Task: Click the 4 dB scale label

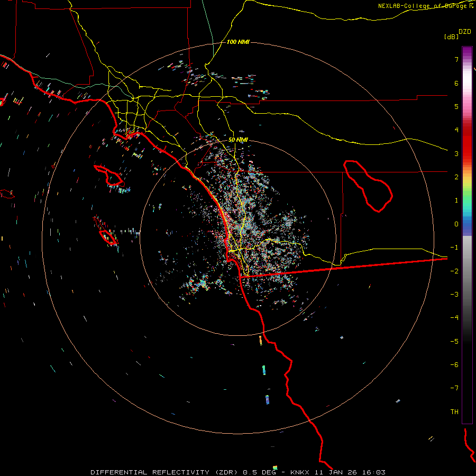Action: click(x=456, y=130)
